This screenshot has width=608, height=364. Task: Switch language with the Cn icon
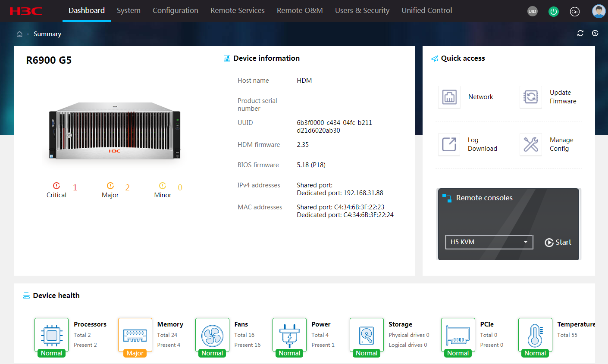coord(574,12)
